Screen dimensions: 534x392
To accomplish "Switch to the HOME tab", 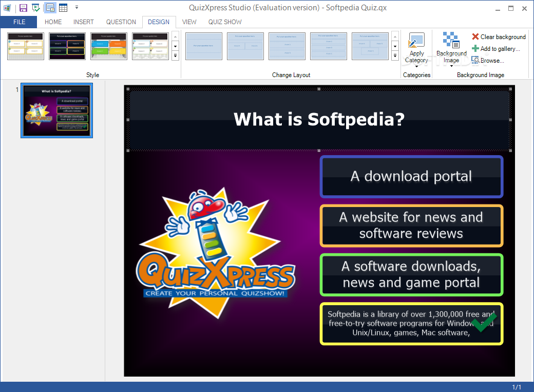I will click(x=53, y=22).
